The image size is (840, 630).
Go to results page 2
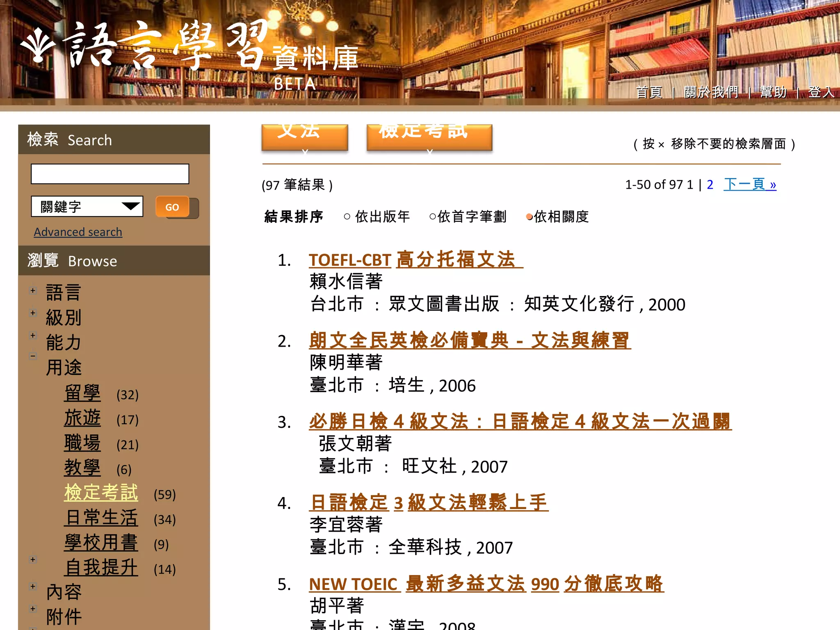click(710, 185)
